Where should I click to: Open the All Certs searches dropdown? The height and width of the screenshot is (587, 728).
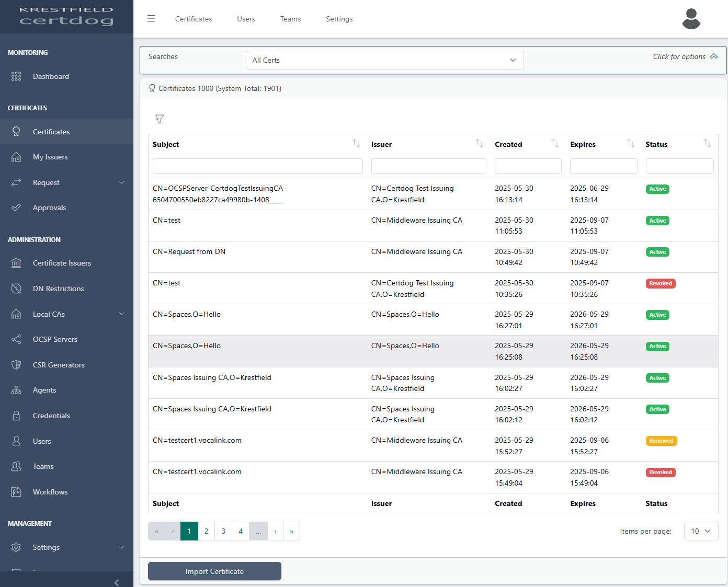(384, 60)
